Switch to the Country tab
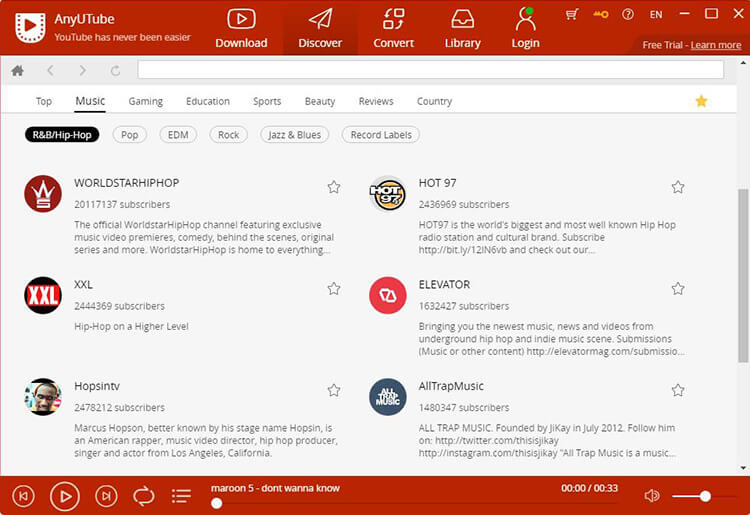Viewport: 750px width, 515px height. click(x=434, y=101)
